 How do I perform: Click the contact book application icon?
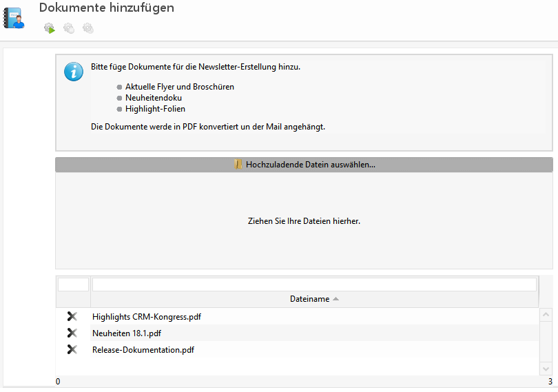coord(14,17)
